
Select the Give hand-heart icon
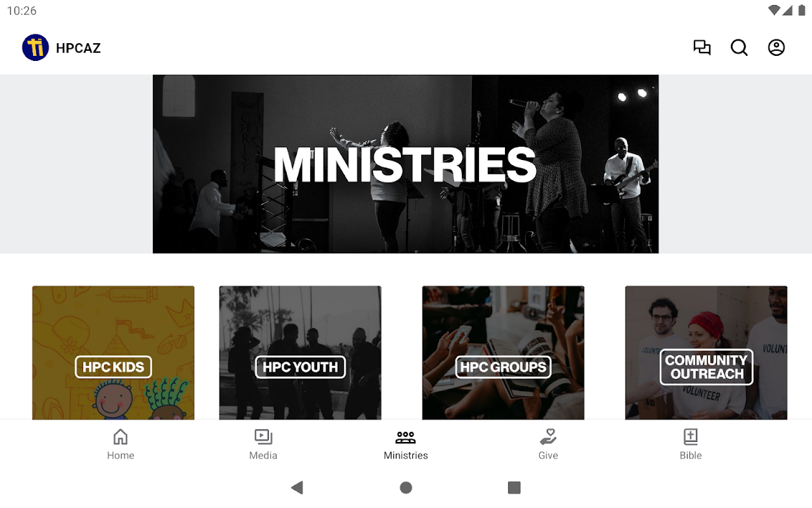click(x=548, y=437)
